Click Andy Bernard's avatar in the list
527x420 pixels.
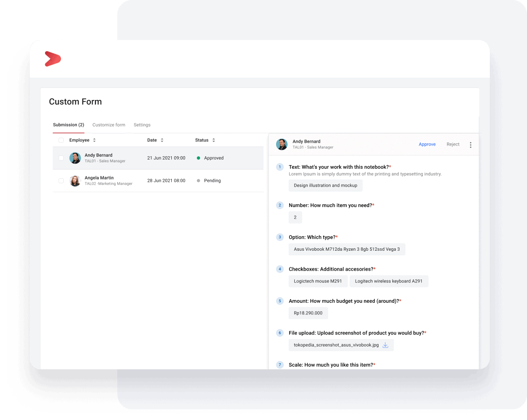click(75, 158)
